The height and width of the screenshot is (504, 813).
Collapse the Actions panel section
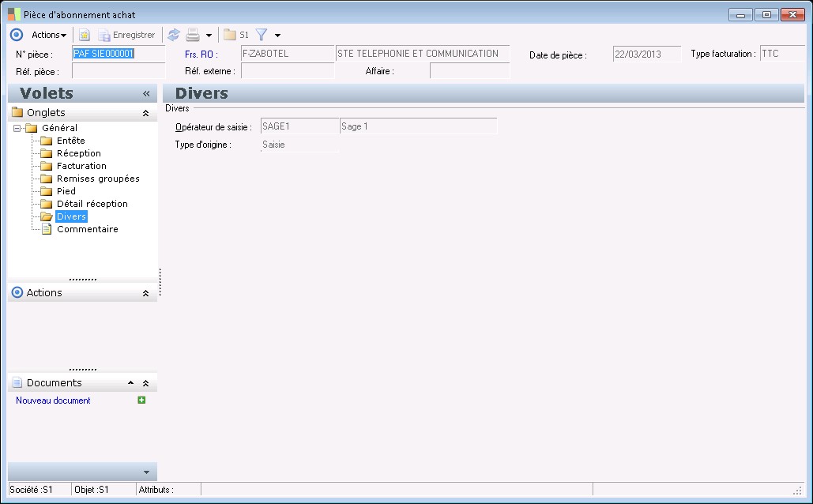pos(145,293)
